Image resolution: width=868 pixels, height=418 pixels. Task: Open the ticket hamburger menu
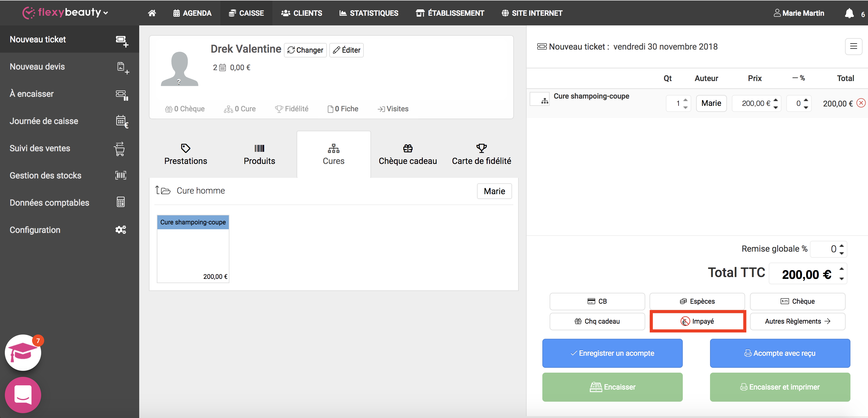click(853, 47)
